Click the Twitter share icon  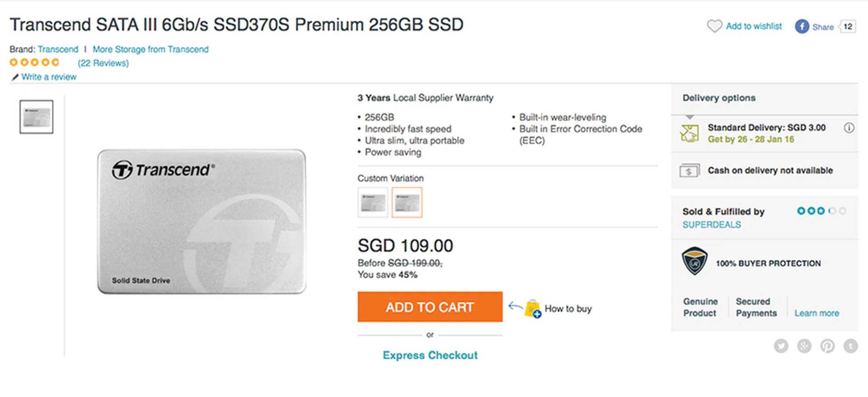click(x=781, y=346)
